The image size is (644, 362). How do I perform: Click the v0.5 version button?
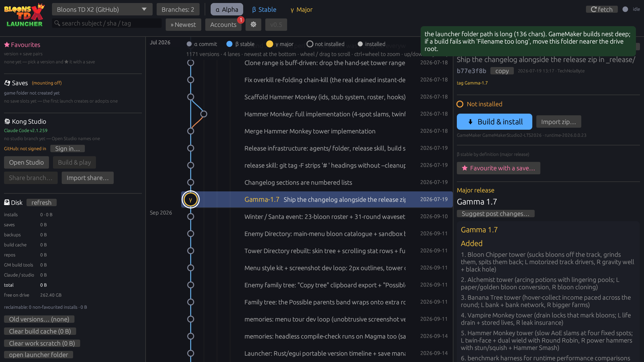tap(276, 24)
